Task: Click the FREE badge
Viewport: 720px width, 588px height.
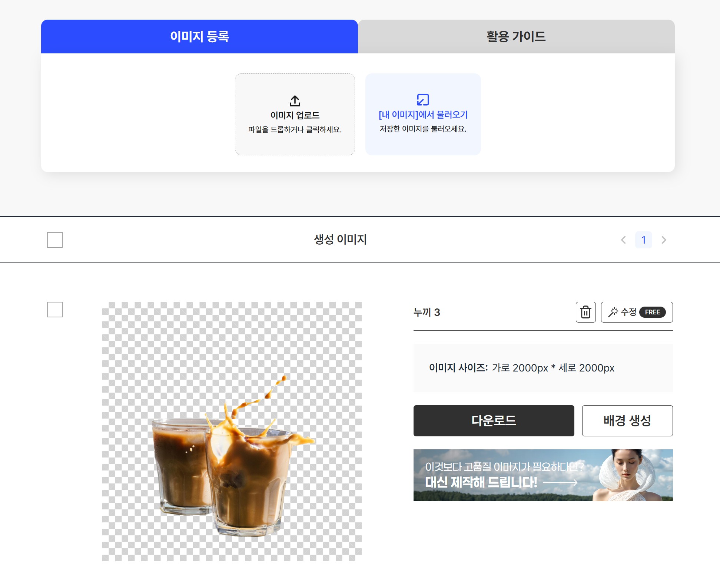Action: pyautogui.click(x=652, y=312)
